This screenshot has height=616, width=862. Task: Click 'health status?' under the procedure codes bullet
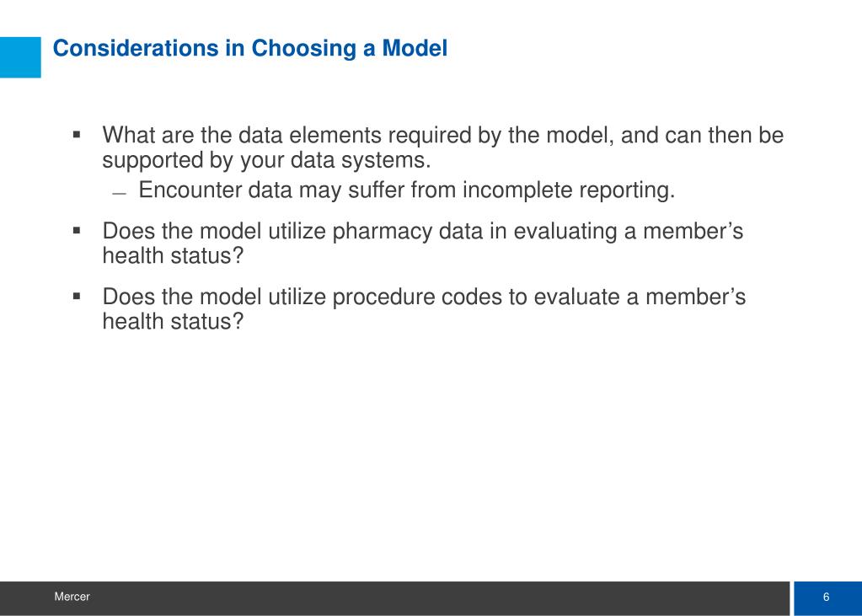pyautogui.click(x=173, y=322)
